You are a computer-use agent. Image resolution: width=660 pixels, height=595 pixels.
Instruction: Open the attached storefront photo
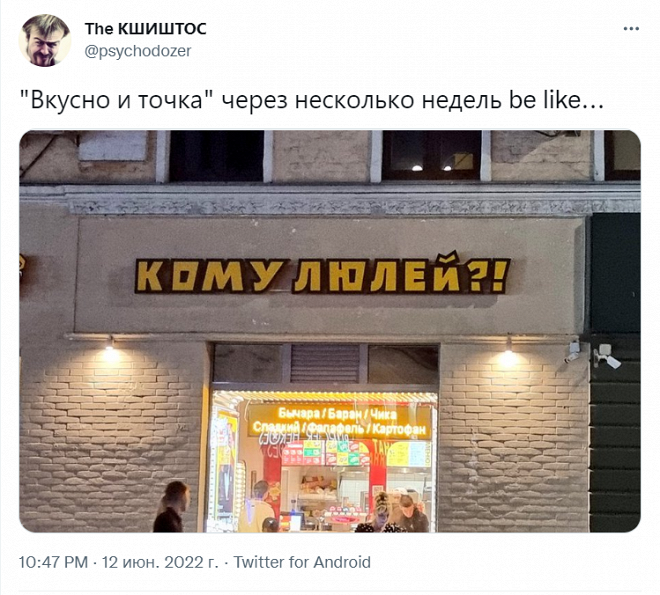[x=330, y=331]
